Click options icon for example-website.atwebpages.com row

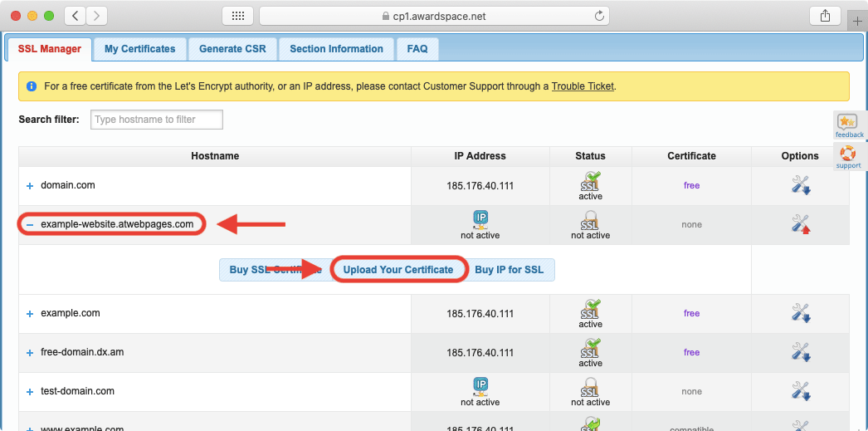(x=800, y=224)
